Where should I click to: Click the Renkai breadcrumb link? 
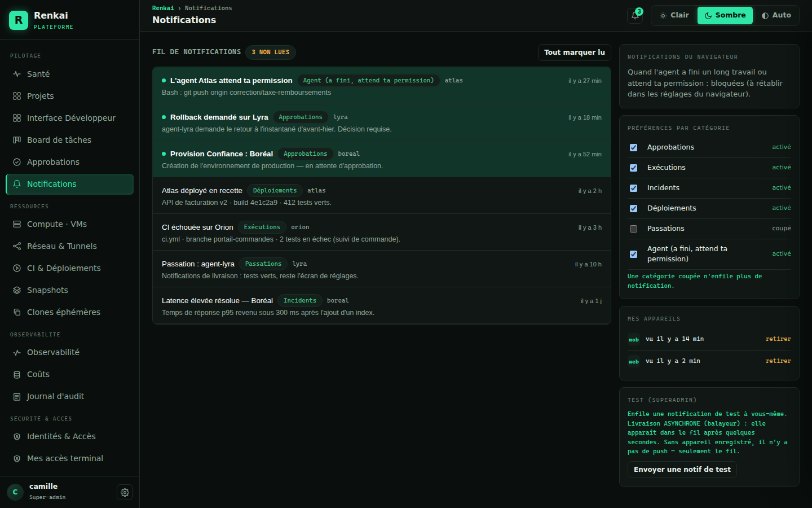click(163, 8)
